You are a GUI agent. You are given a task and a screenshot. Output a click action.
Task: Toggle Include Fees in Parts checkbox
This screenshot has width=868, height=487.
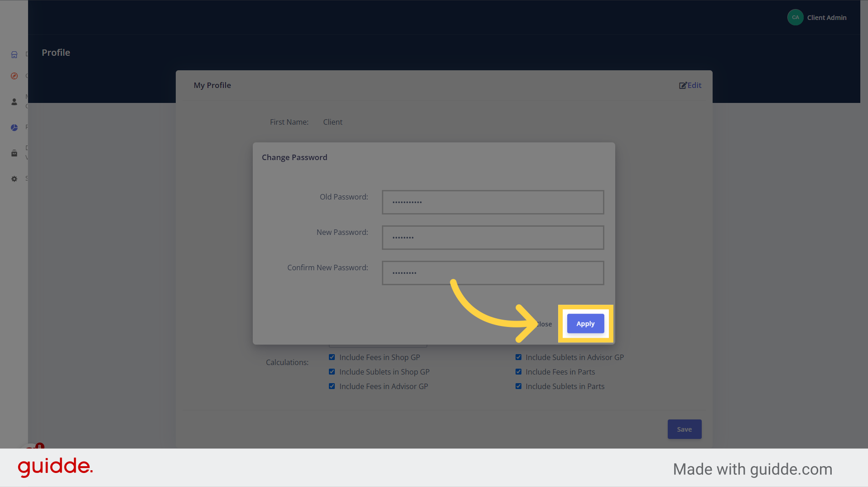[x=518, y=372]
